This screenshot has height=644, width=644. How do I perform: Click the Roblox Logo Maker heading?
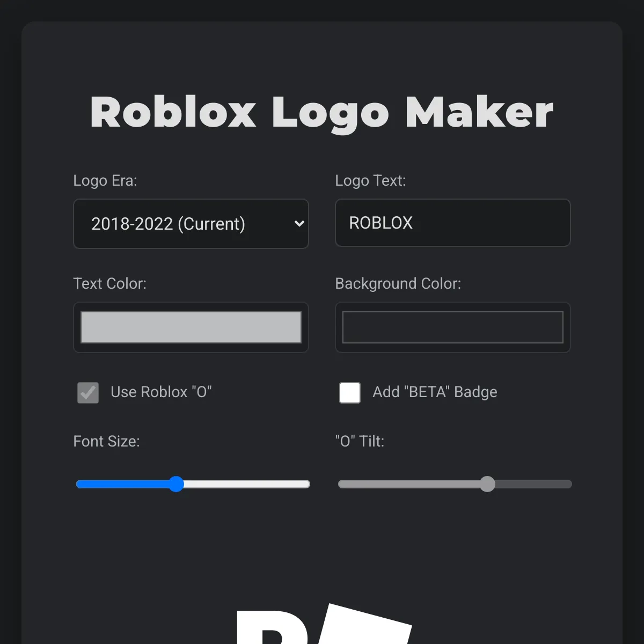(x=322, y=113)
